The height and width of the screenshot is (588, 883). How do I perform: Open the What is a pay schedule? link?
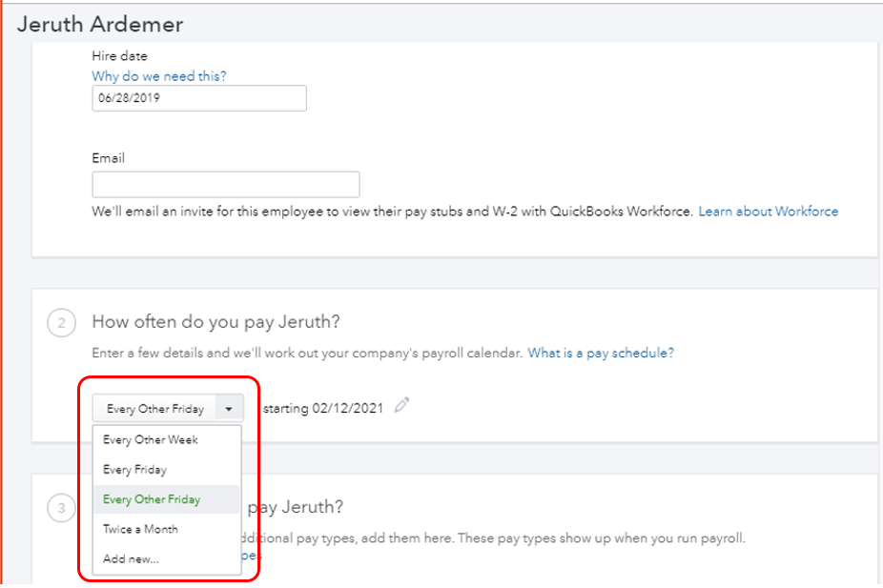pyautogui.click(x=601, y=353)
